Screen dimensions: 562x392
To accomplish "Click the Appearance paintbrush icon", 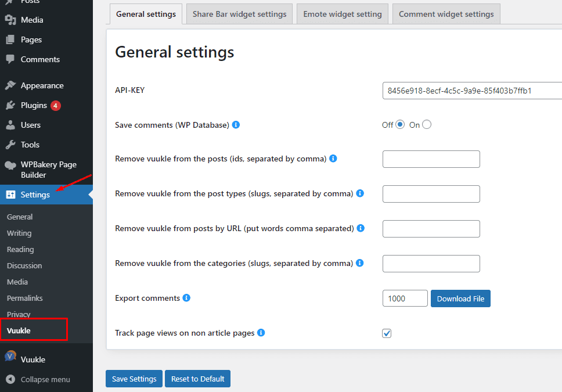I will coord(10,85).
